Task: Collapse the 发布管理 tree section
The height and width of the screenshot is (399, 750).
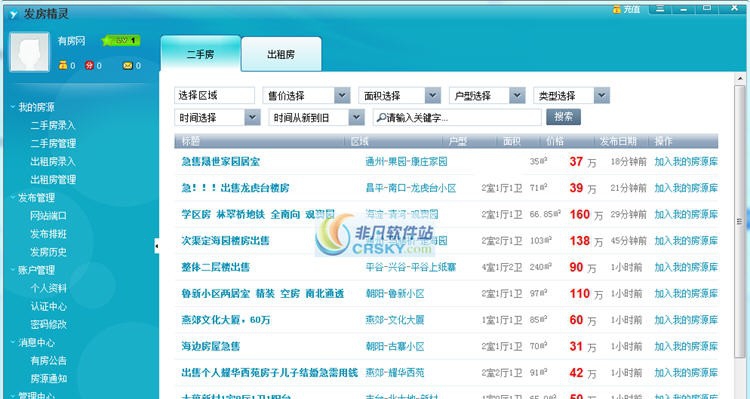Action: tap(13, 197)
